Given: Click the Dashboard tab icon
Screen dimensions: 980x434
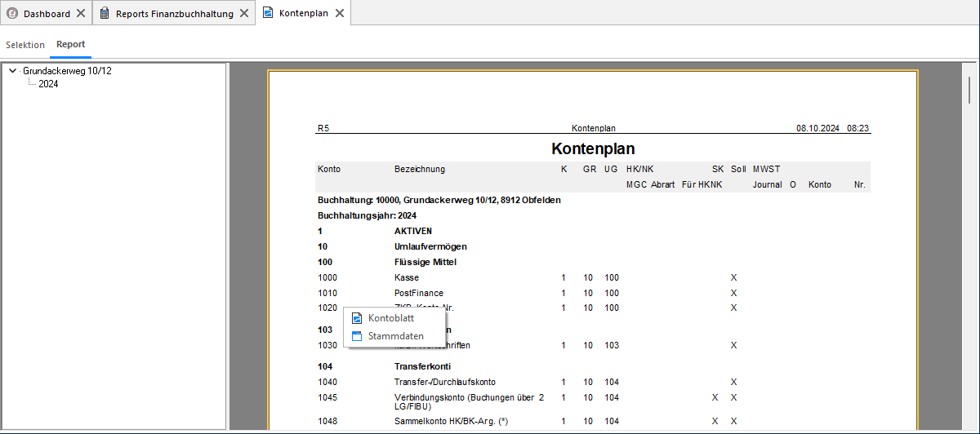Looking at the screenshot, I should click(x=12, y=14).
